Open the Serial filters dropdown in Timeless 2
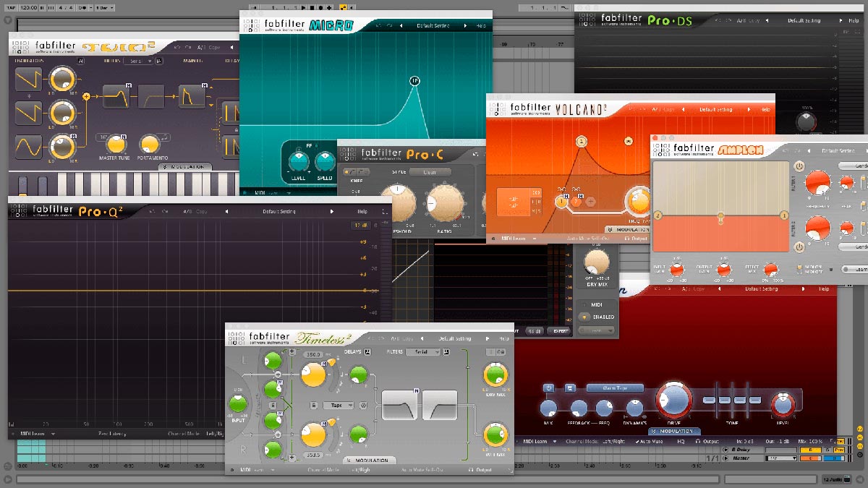This screenshot has width=868, height=488. coord(423,352)
